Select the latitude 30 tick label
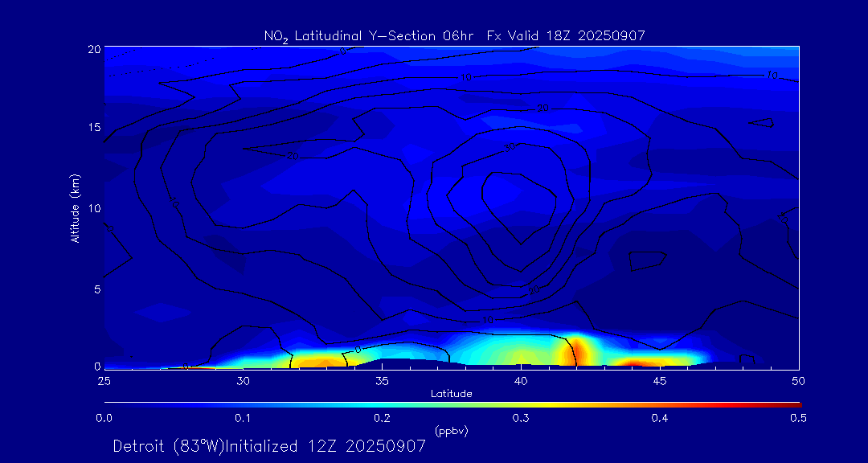This screenshot has width=868, height=463. pos(243,380)
